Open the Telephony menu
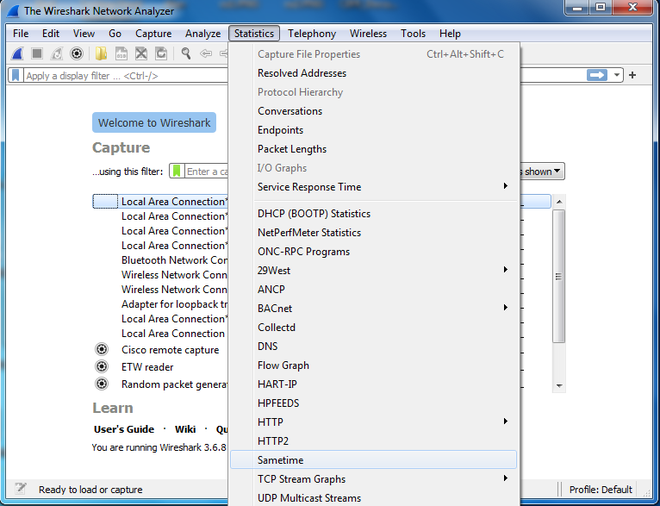The height and width of the screenshot is (506, 660). 311,33
